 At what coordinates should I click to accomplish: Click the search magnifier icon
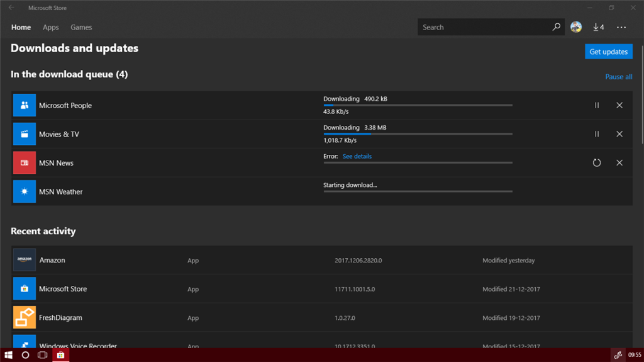coord(556,27)
